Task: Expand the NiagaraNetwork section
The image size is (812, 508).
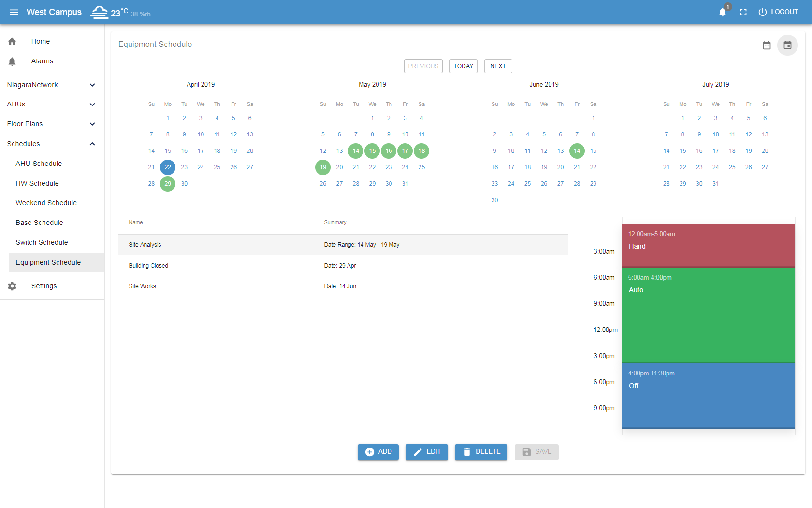Action: click(52, 85)
